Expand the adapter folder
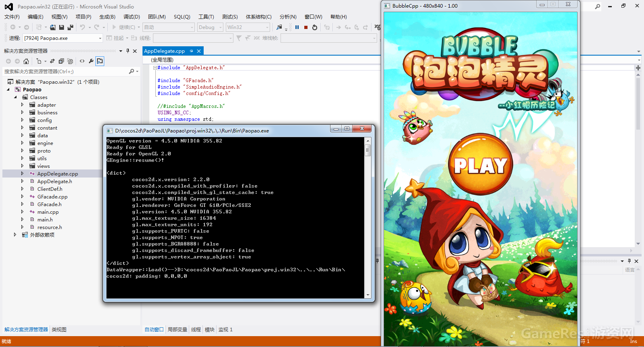The width and height of the screenshot is (644, 347). pyautogui.click(x=23, y=105)
